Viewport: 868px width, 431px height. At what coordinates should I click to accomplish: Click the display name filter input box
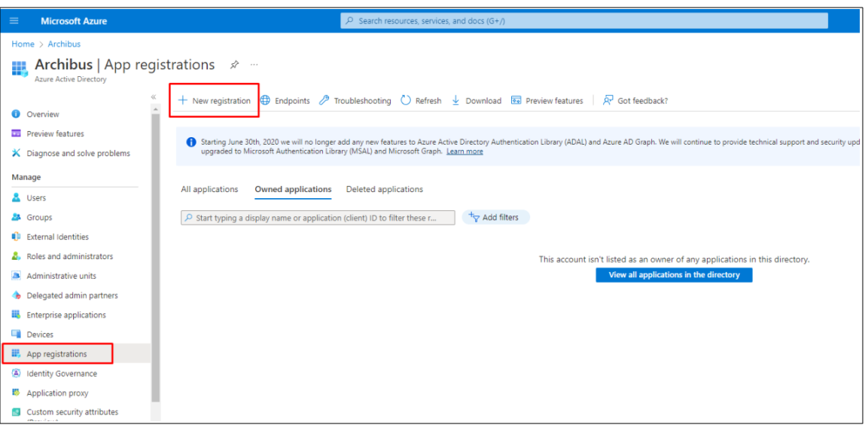pos(318,218)
